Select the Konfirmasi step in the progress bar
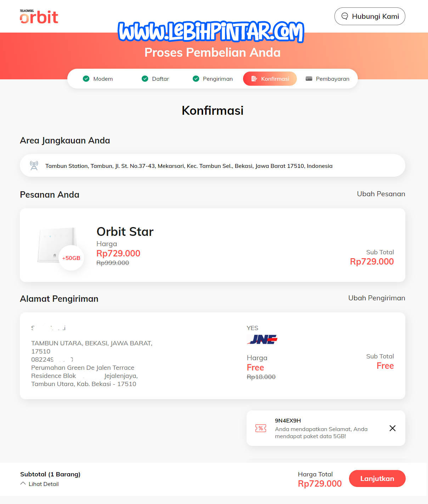Viewport: 428px width, 504px height. click(270, 79)
